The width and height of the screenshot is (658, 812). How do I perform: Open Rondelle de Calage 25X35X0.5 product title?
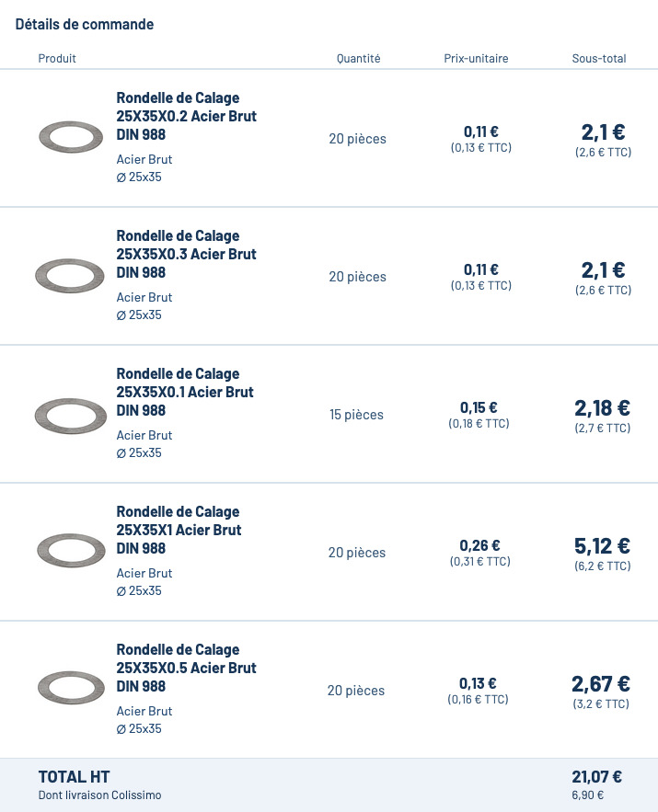tap(186, 668)
